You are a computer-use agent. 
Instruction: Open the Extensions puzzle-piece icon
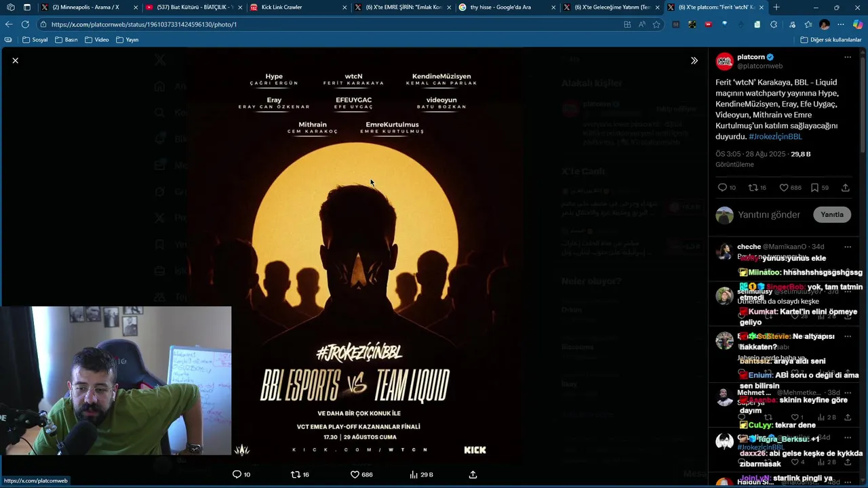coord(774,24)
